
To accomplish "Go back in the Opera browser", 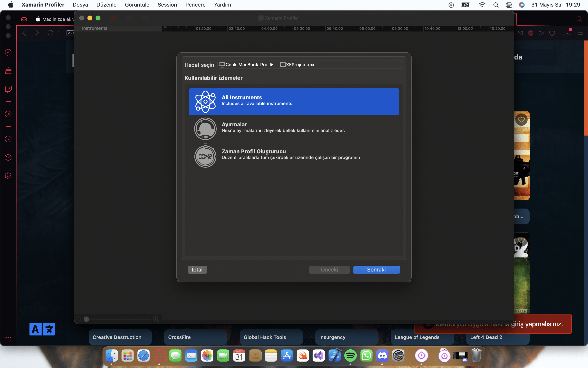I will pos(24,33).
